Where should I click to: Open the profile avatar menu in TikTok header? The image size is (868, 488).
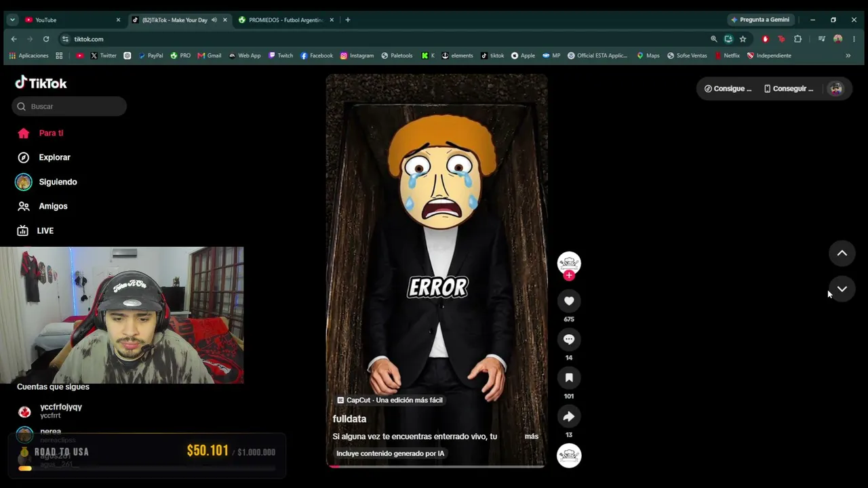[x=836, y=89]
